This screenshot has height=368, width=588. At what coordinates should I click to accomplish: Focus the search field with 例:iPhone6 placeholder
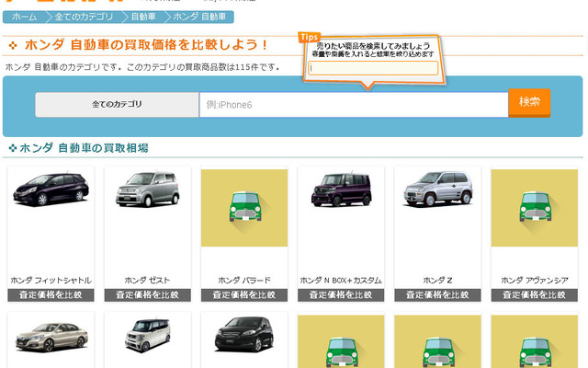[x=354, y=105]
